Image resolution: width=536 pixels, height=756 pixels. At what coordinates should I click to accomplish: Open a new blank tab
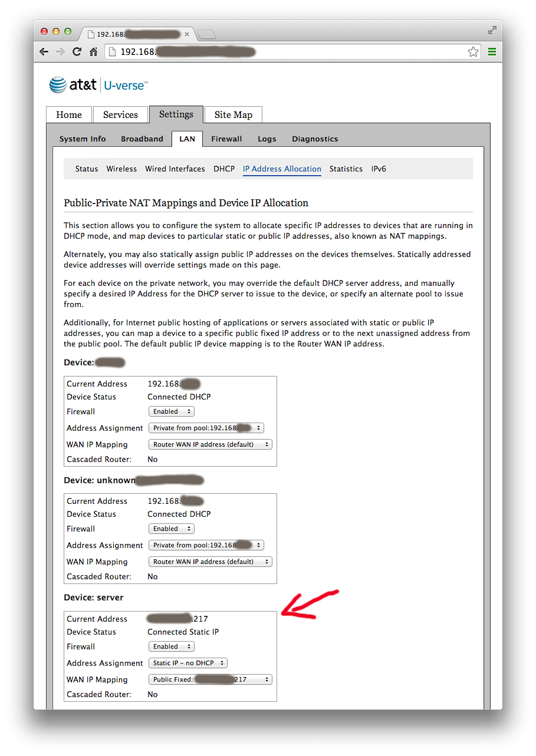[206, 34]
